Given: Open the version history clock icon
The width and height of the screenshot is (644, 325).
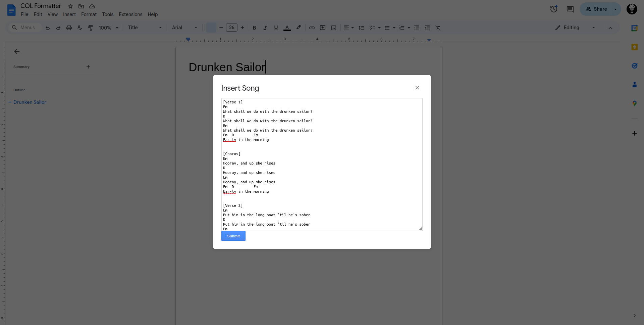Looking at the screenshot, I should (x=554, y=9).
